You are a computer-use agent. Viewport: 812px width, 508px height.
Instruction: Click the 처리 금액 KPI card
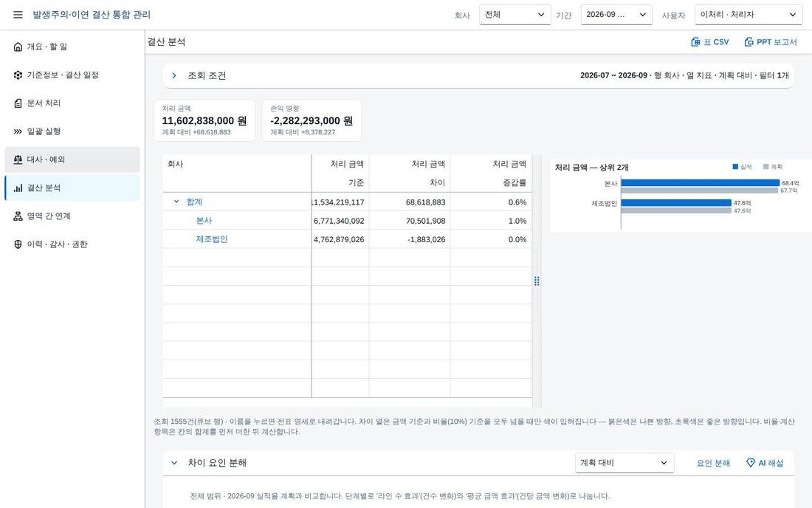point(204,120)
